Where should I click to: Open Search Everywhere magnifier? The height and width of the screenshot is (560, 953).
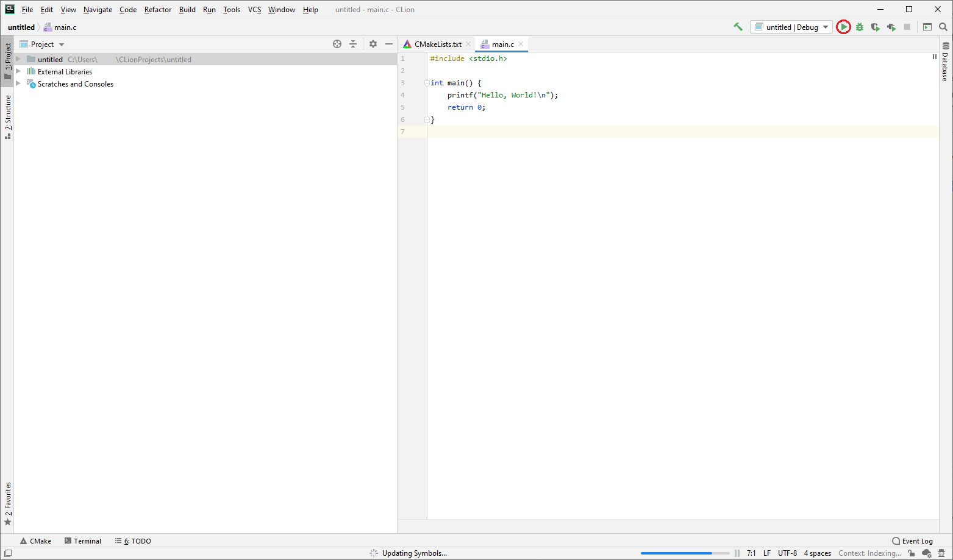coord(943,27)
